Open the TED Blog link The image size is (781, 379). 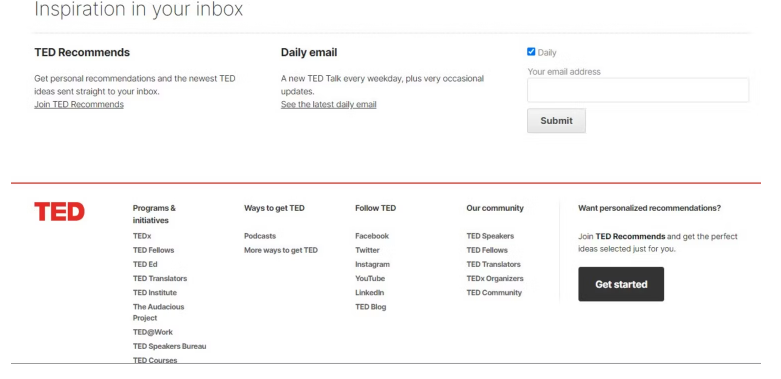point(371,307)
